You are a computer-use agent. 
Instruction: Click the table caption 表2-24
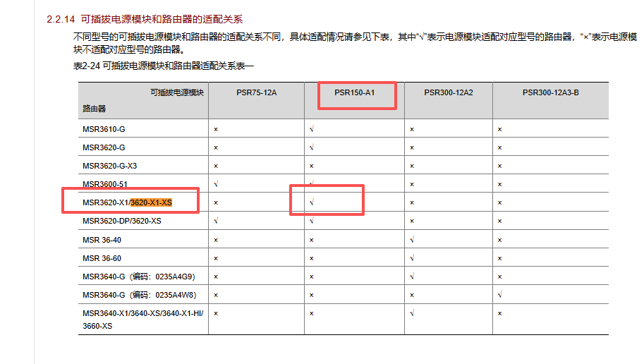163,66
